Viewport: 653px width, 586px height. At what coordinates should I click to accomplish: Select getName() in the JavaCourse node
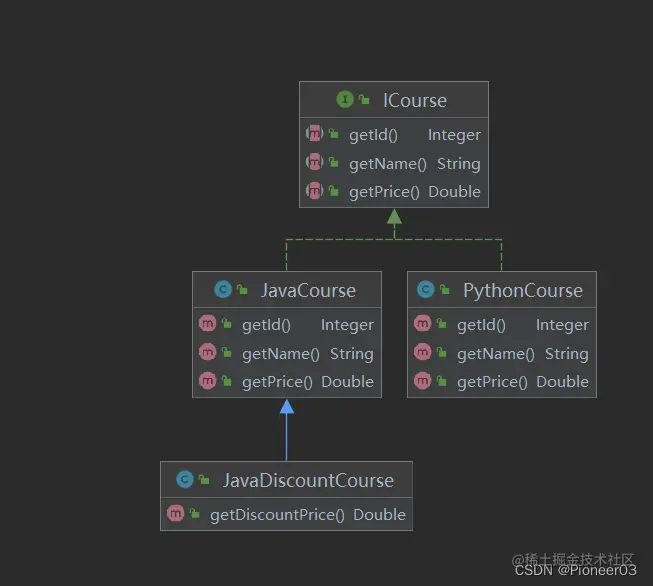281,354
